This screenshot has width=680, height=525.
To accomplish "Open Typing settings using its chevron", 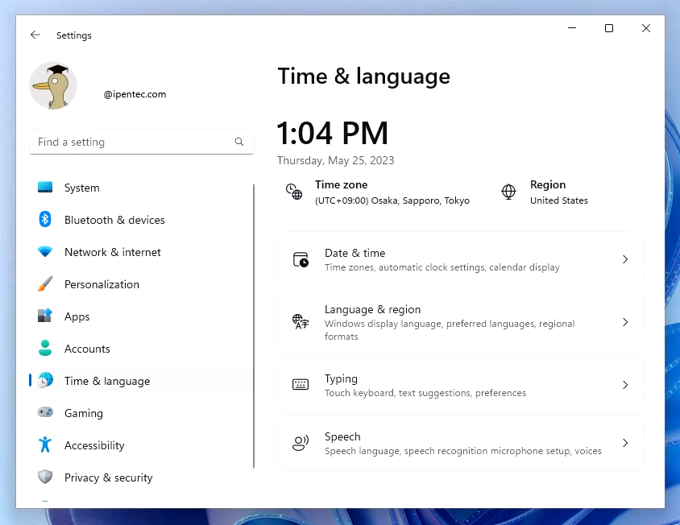I will pos(625,385).
